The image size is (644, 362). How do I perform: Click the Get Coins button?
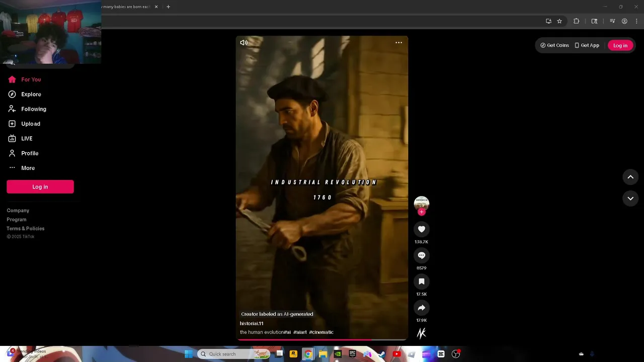tap(555, 45)
